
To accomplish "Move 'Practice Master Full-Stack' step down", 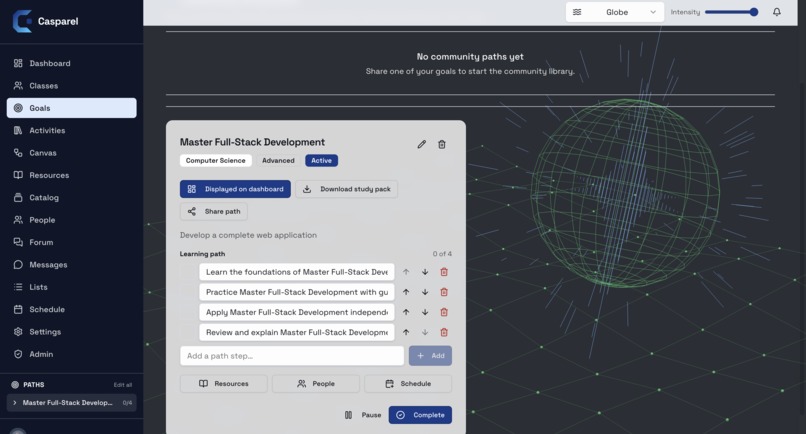I will [425, 292].
